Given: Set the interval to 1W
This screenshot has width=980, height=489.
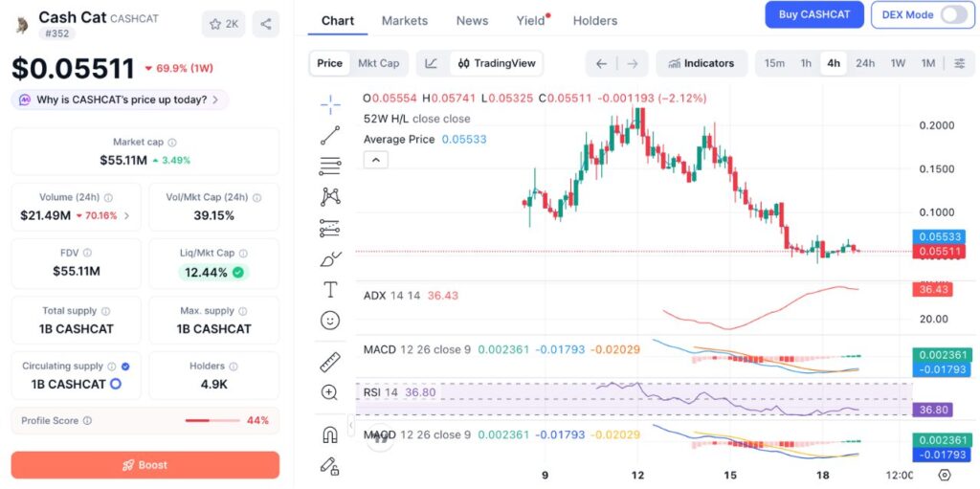Looking at the screenshot, I should point(898,63).
